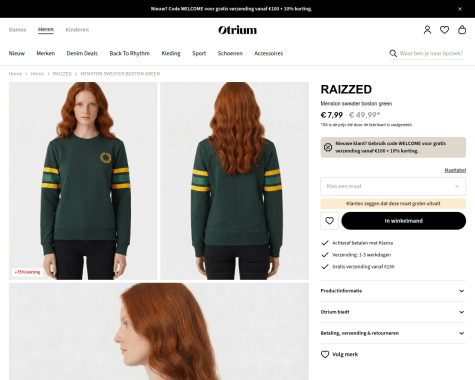Click the €49,99 original price
This screenshot has width=475, height=380.
click(x=364, y=115)
